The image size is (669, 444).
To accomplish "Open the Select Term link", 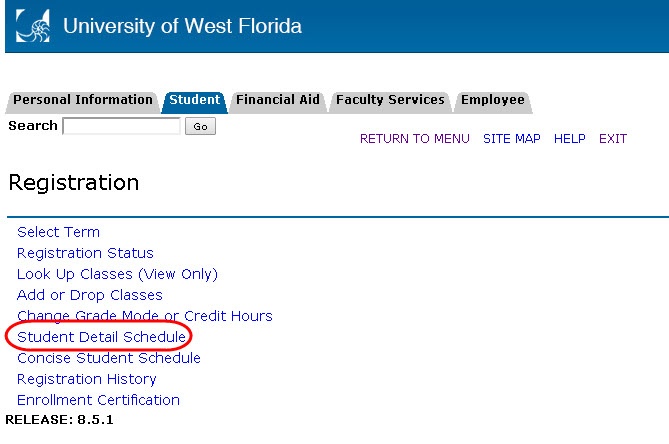I will (x=58, y=232).
